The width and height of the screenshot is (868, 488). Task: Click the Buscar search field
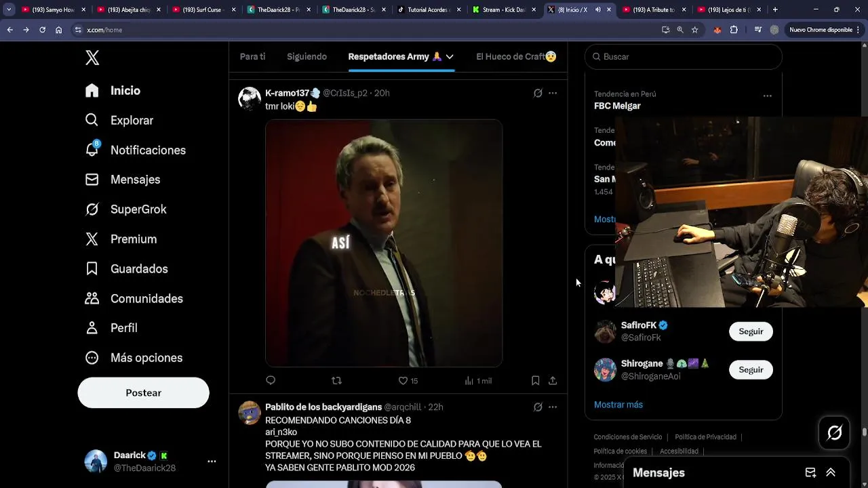(683, 57)
